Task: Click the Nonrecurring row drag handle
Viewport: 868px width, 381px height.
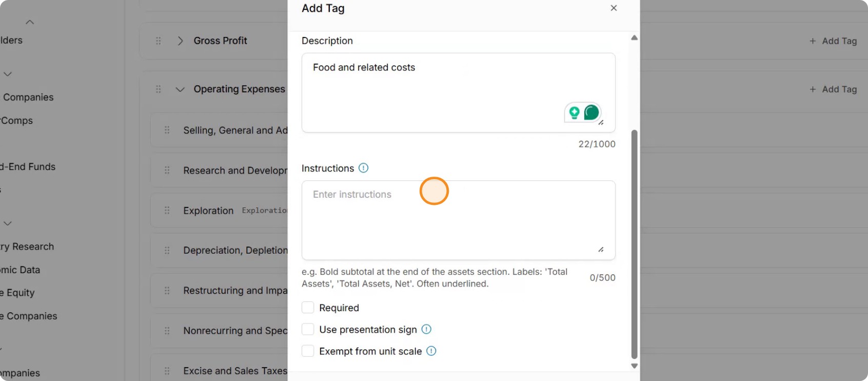Action: [x=167, y=331]
